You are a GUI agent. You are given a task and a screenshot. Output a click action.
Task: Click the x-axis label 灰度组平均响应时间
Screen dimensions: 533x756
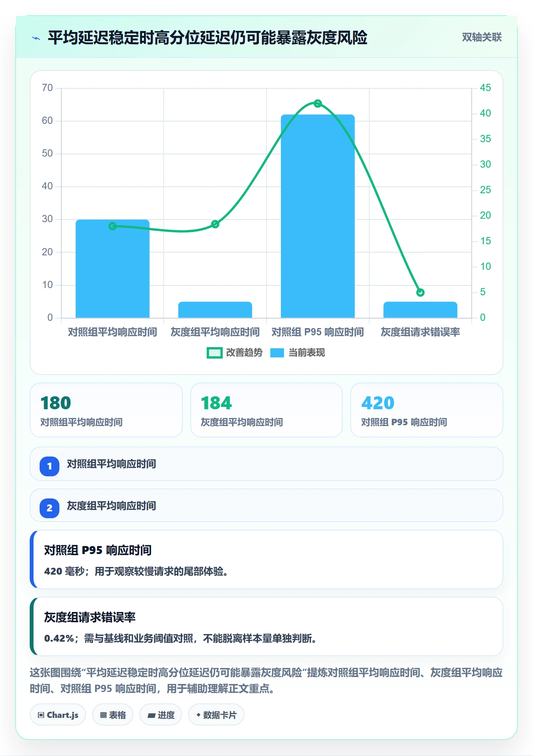coord(215,332)
